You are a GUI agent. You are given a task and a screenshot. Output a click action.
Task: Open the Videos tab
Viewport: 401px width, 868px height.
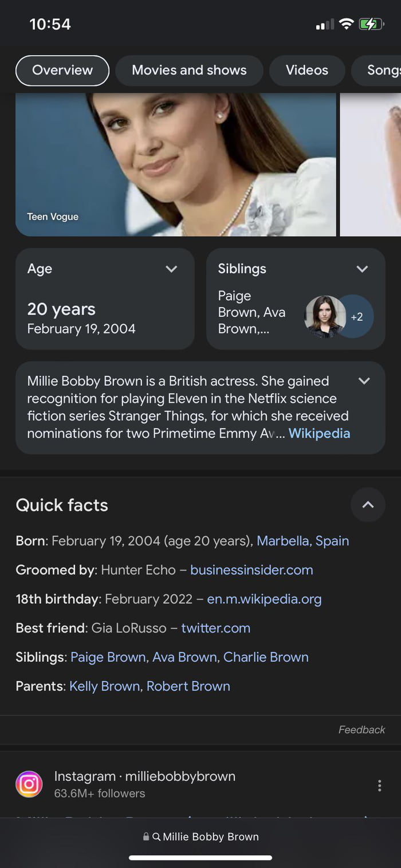tap(306, 70)
